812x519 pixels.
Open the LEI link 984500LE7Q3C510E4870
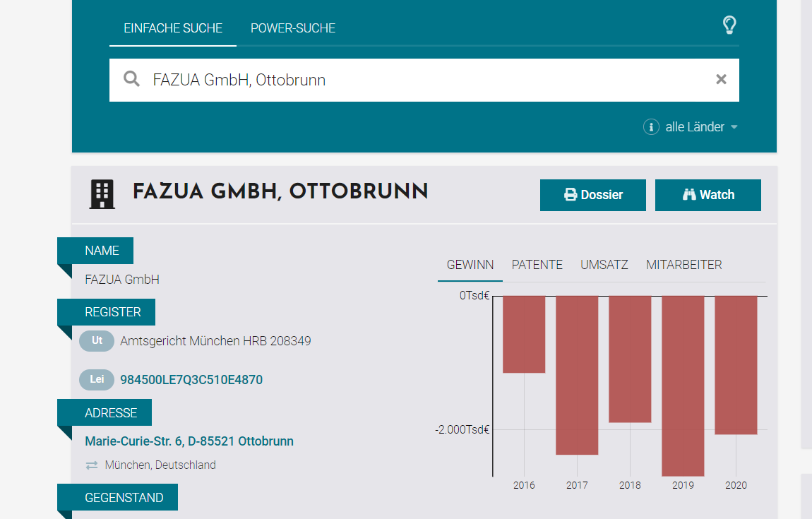tap(191, 380)
